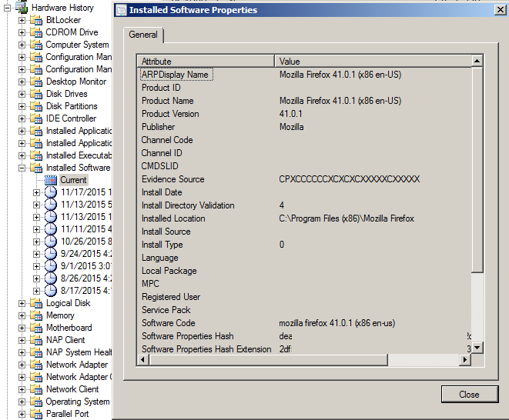Click the Desktop Monitor folder icon
Image resolution: width=509 pixels, height=420 pixels.
[x=36, y=82]
